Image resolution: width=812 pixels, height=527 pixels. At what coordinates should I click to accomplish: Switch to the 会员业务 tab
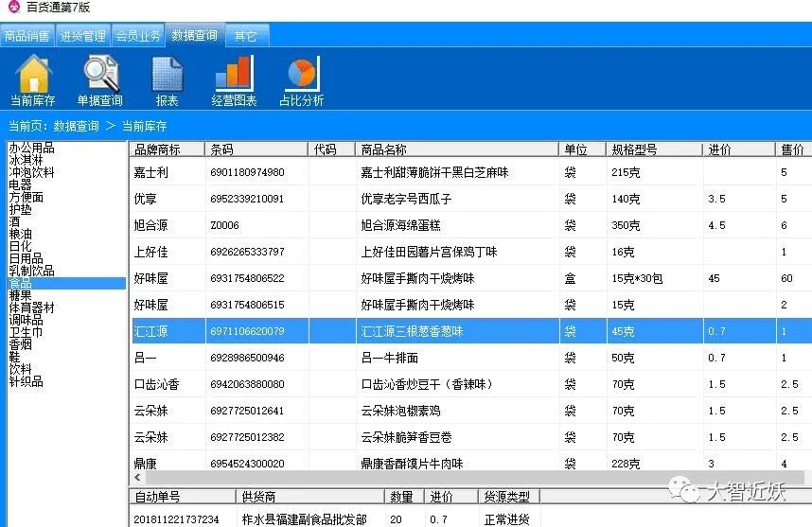pos(138,36)
